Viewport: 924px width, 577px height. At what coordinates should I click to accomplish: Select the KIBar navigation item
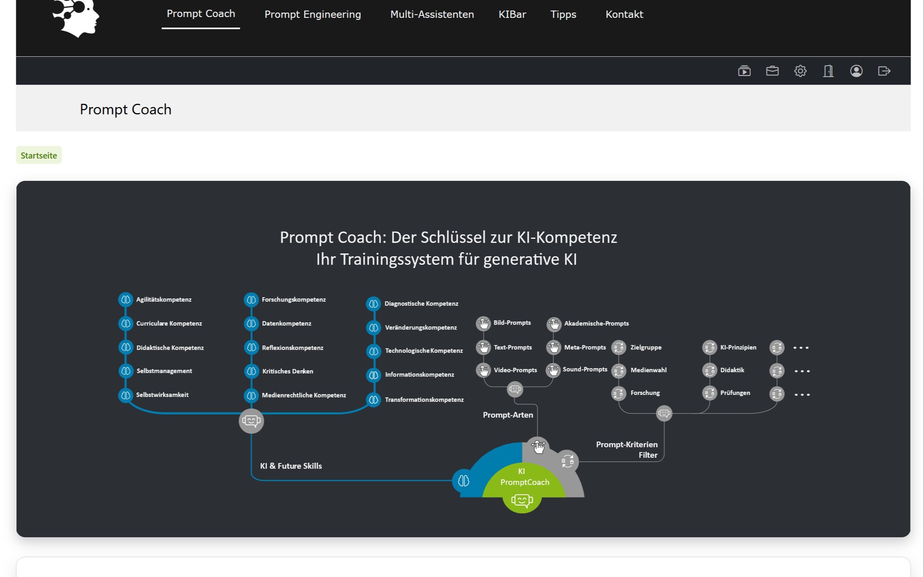[512, 15]
